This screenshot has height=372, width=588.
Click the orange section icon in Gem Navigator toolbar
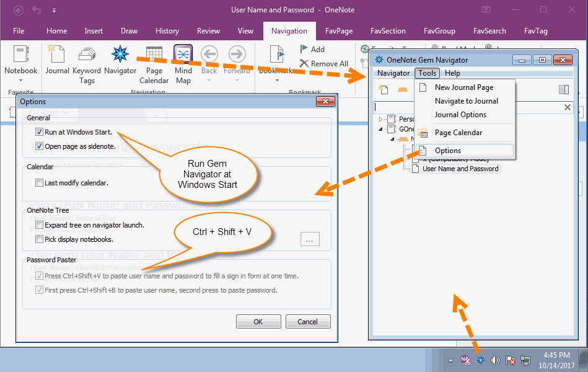403,89
